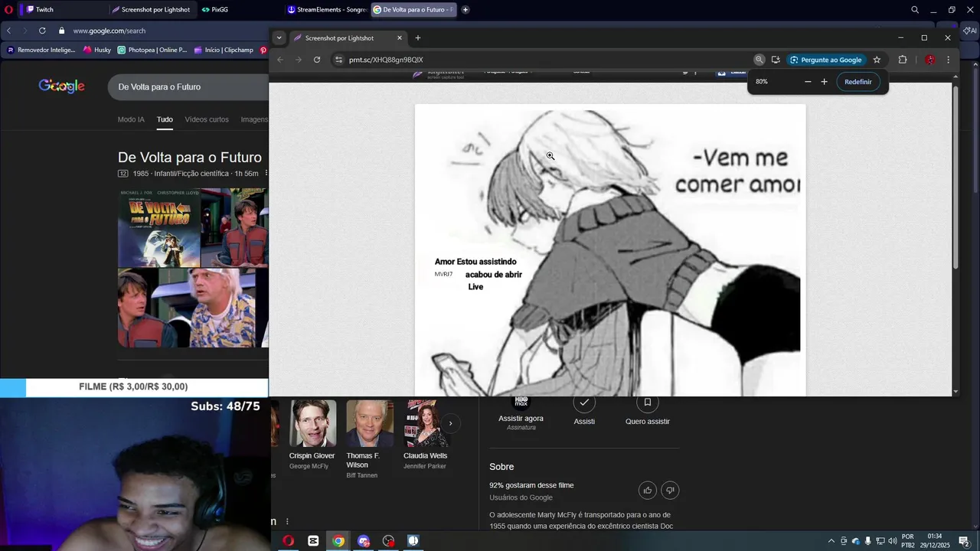
Task: Click the site lock icon in Opera
Action: pos(62,31)
